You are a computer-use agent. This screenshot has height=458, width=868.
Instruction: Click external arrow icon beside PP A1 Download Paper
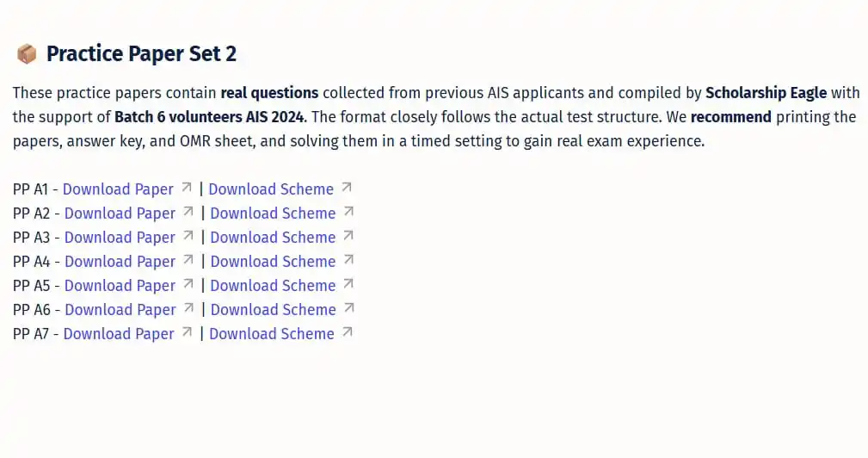point(187,188)
